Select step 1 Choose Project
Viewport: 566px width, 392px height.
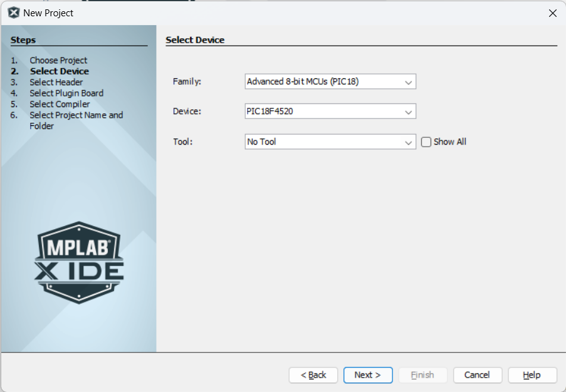58,60
